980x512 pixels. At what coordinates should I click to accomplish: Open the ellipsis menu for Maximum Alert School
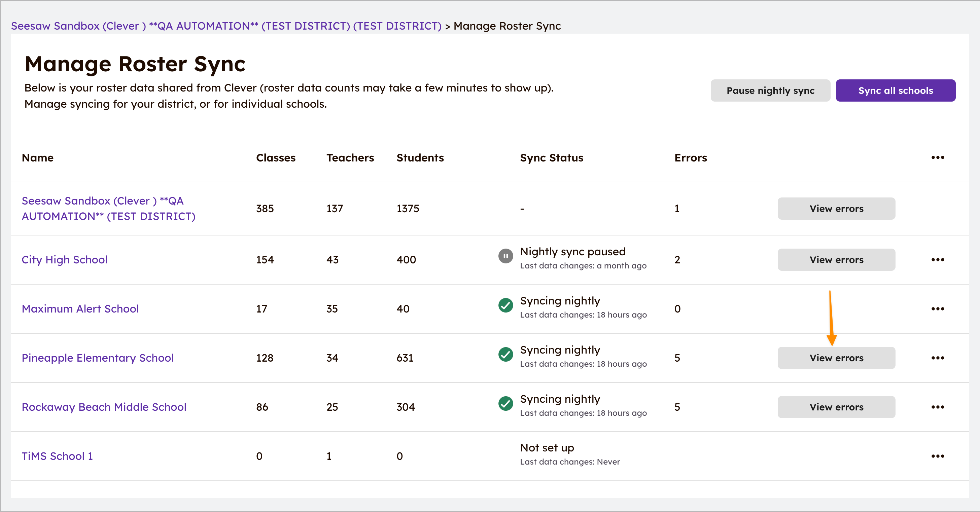pos(938,308)
